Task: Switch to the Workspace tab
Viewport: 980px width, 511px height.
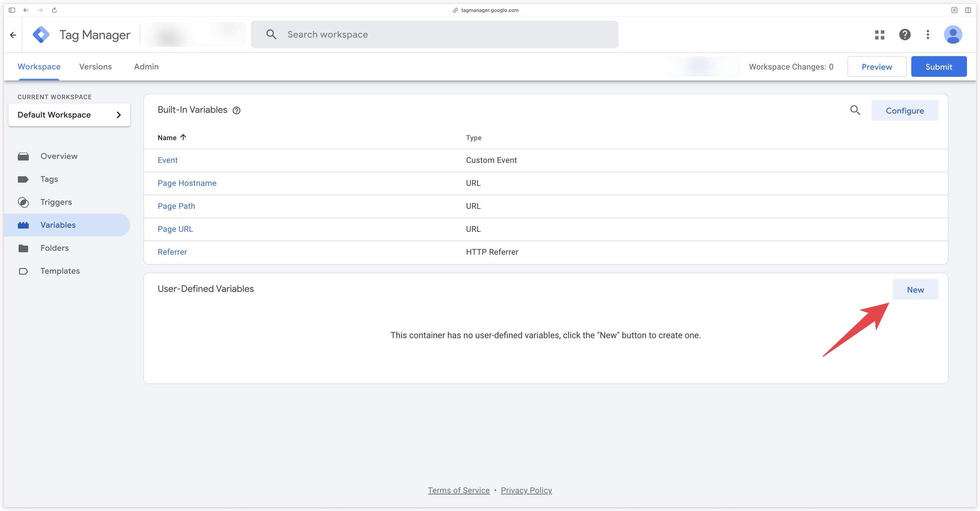Action: click(39, 67)
